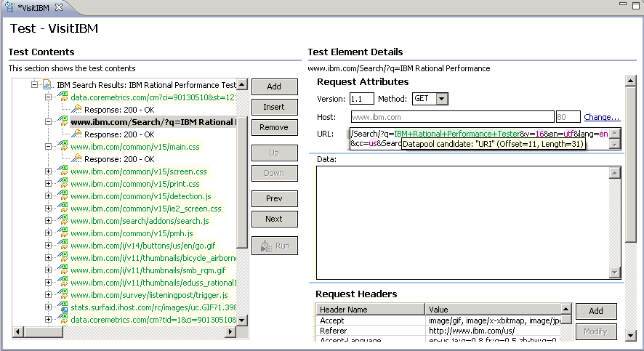Screen dimensions: 644x351
Task: Click the request icon beside ie2_screen.css
Action: point(63,208)
